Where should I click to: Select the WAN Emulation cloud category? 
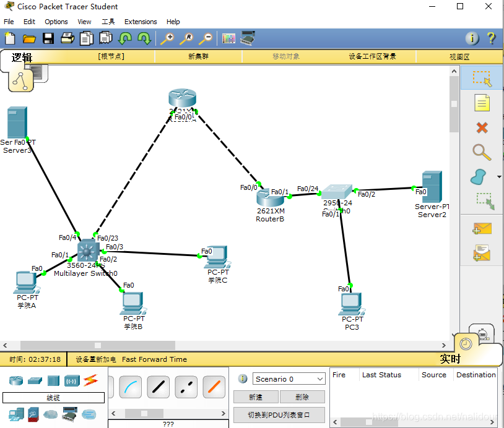click(x=50, y=414)
